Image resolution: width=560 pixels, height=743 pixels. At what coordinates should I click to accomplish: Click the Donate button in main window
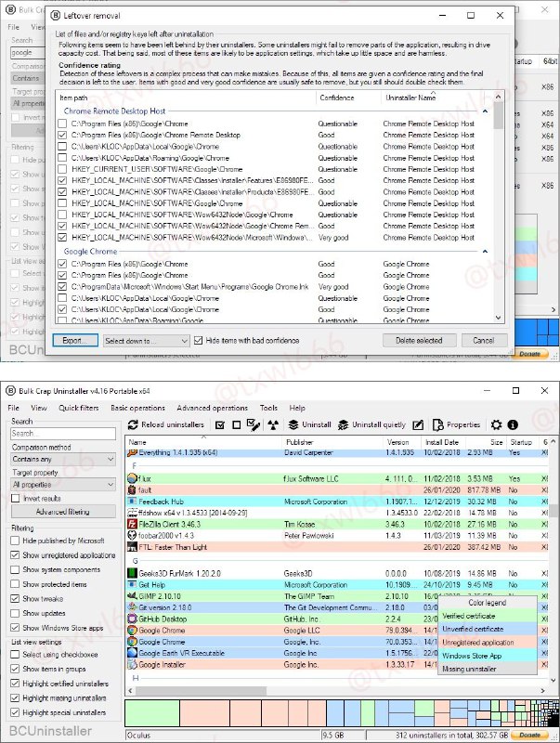tap(529, 735)
